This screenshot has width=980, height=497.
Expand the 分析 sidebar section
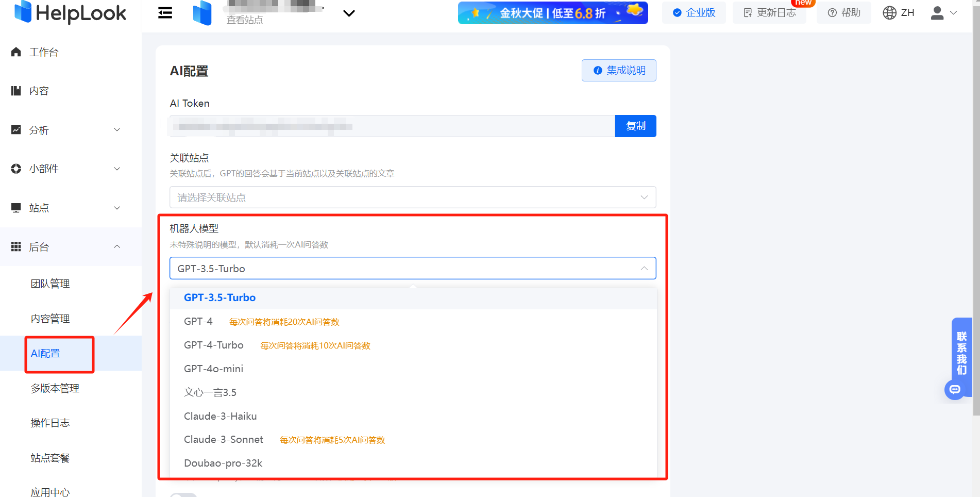tap(71, 130)
